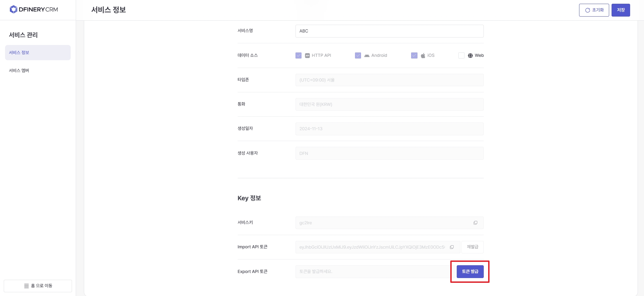
Task: Toggle the iOS data source checkbox
Action: [x=414, y=55]
